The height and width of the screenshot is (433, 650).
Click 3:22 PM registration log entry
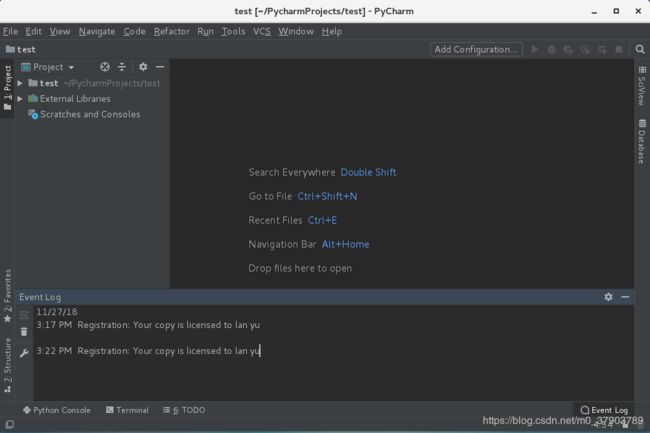click(x=148, y=351)
